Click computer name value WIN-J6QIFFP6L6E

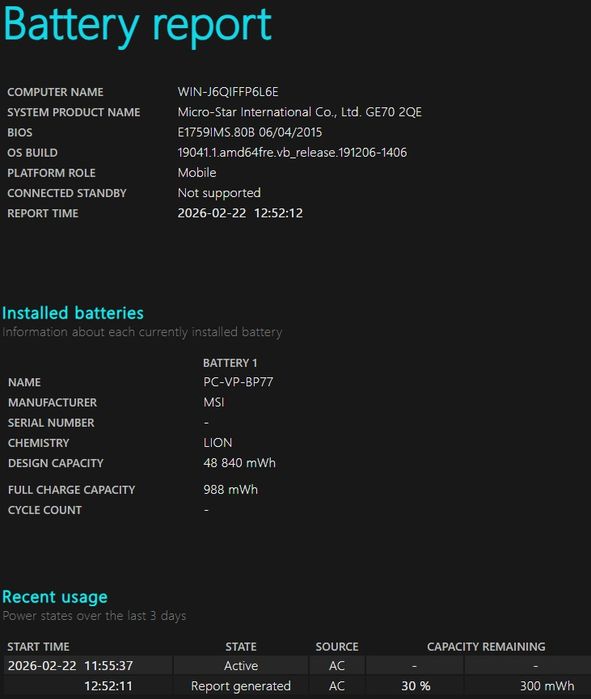coord(228,92)
